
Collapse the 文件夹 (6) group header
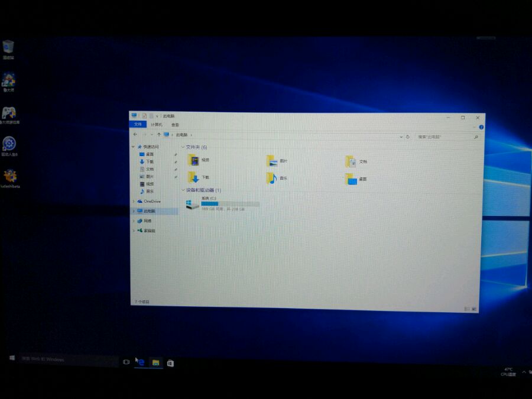coord(194,147)
